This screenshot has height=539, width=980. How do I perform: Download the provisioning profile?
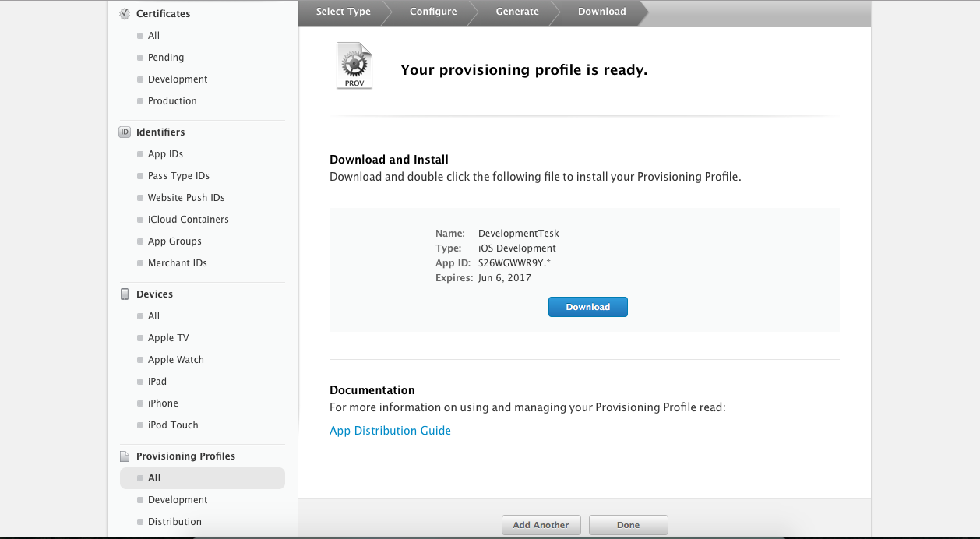coord(587,307)
